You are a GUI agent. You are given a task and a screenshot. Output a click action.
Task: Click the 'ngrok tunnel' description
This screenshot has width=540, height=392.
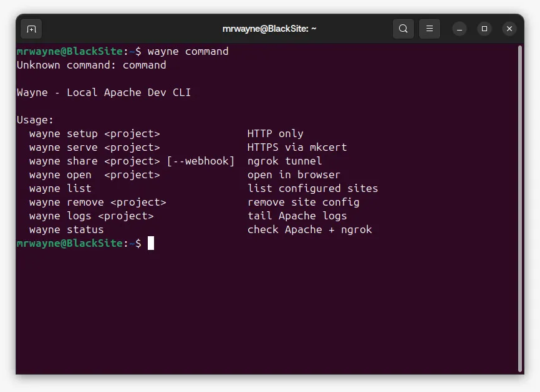(x=285, y=161)
